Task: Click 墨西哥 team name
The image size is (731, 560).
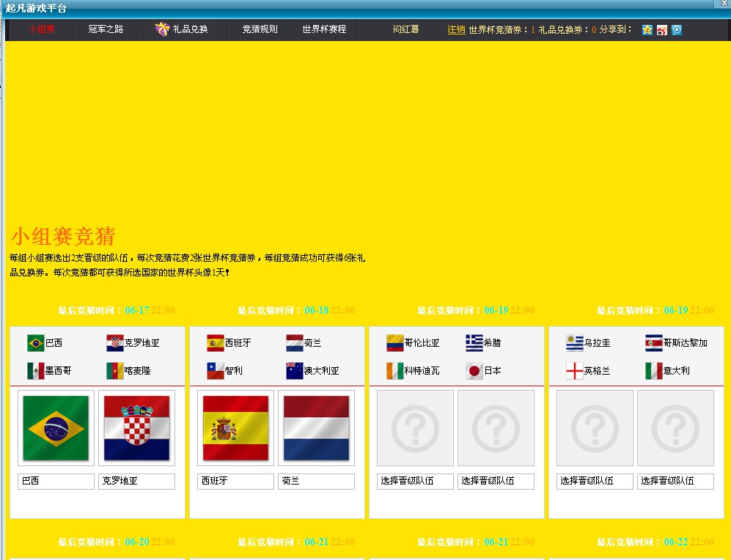Action: pos(58,371)
